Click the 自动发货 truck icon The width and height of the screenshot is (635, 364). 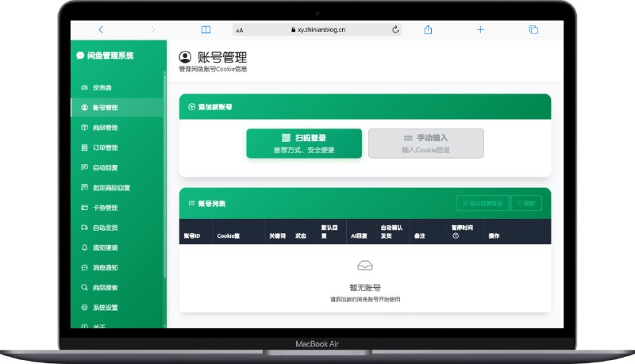pyautogui.click(x=84, y=228)
